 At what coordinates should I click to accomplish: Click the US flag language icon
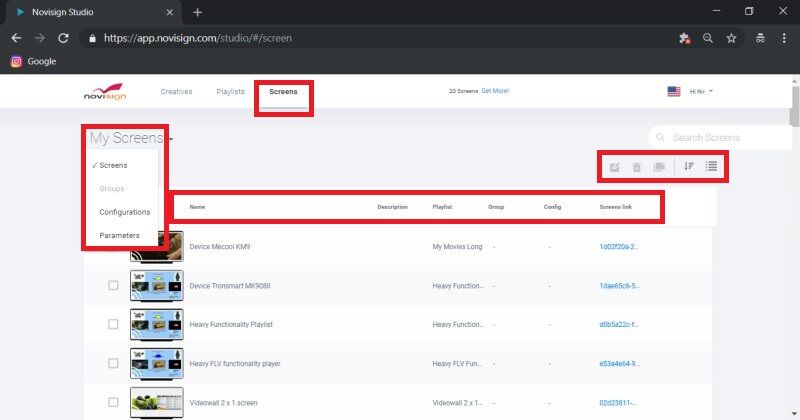674,91
